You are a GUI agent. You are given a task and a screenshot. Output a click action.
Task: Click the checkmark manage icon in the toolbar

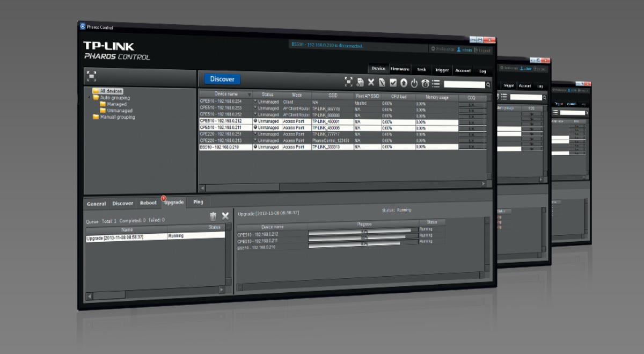click(x=393, y=83)
